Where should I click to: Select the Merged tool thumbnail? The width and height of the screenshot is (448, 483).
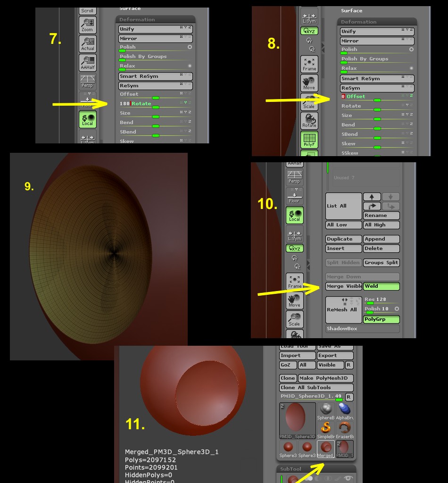point(326,449)
